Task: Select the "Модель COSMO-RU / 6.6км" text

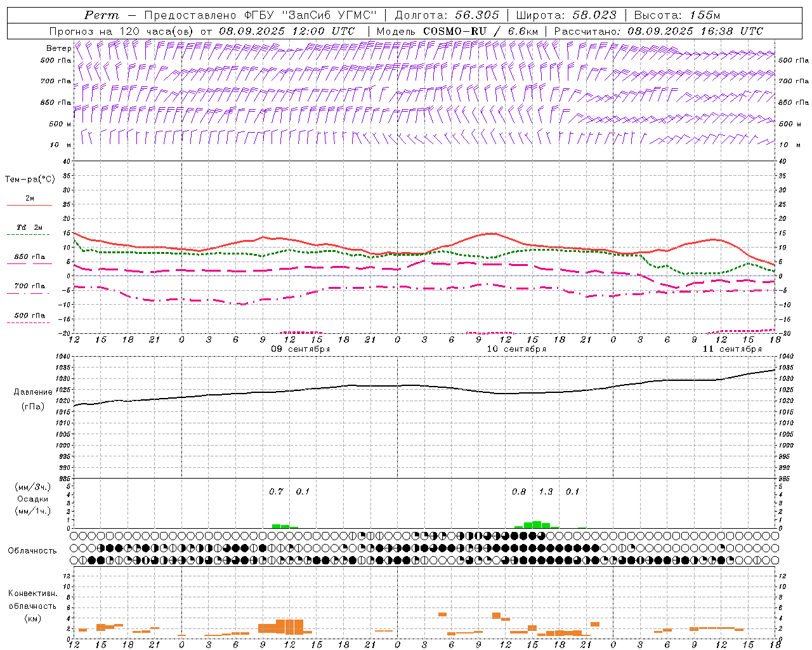Action: pyautogui.click(x=457, y=31)
